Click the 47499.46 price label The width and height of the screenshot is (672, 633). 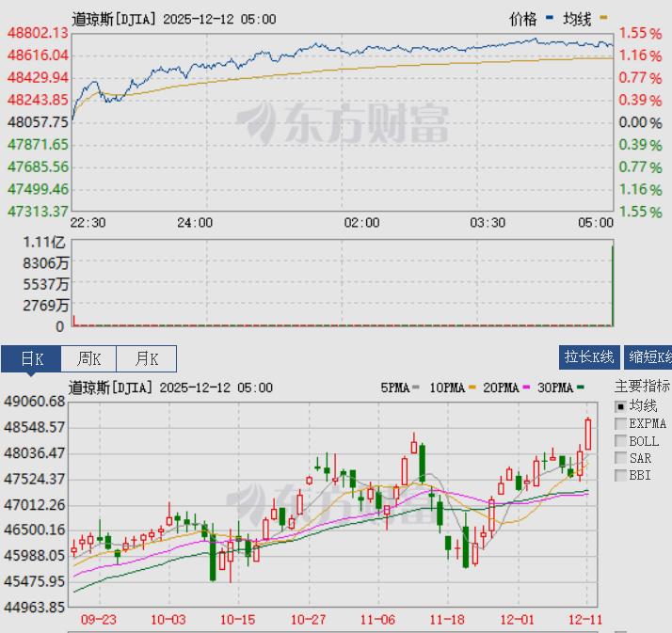tap(38, 189)
